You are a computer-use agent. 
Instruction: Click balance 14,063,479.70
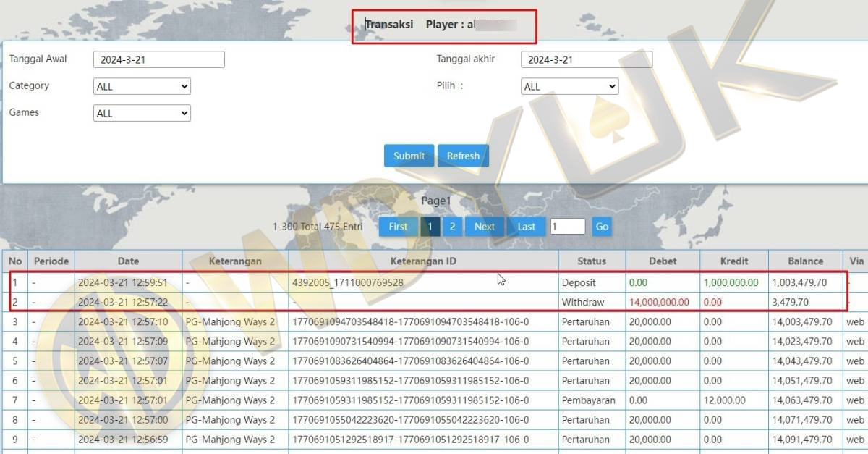[802, 400]
